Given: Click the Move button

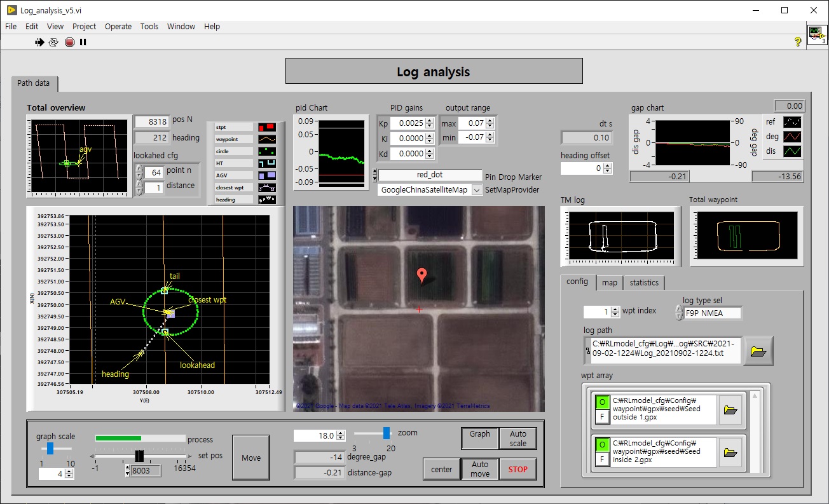Looking at the screenshot, I should (x=251, y=458).
